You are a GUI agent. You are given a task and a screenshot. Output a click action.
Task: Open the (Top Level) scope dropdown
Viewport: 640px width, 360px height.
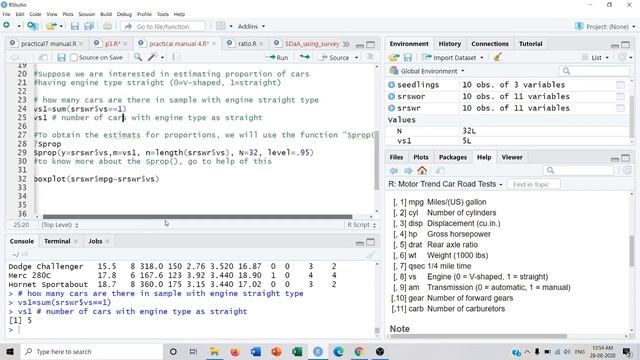(x=60, y=225)
